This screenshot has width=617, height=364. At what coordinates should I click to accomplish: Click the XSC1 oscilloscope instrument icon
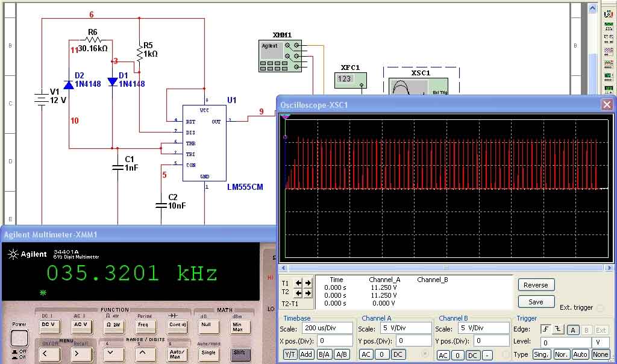[x=418, y=87]
